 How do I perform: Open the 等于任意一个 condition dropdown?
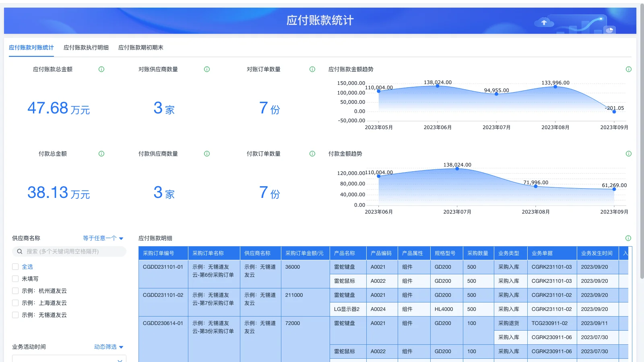(x=100, y=238)
